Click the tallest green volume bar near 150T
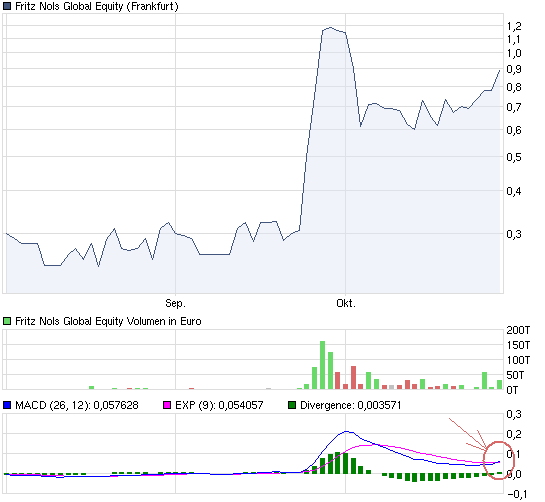This screenshot has height=502, width=545. point(323,365)
